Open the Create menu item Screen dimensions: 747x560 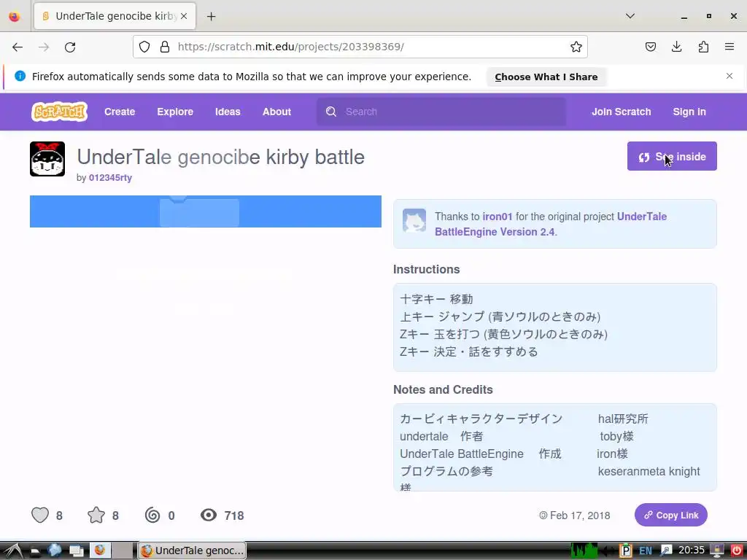tap(120, 112)
